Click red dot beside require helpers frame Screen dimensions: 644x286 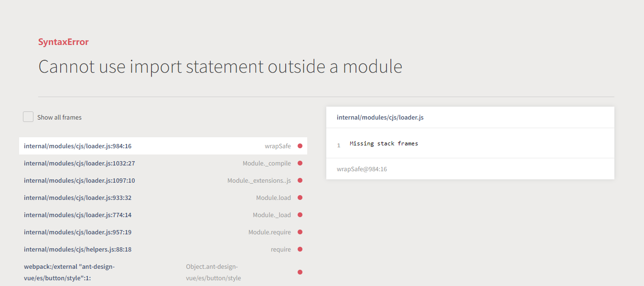tap(300, 249)
